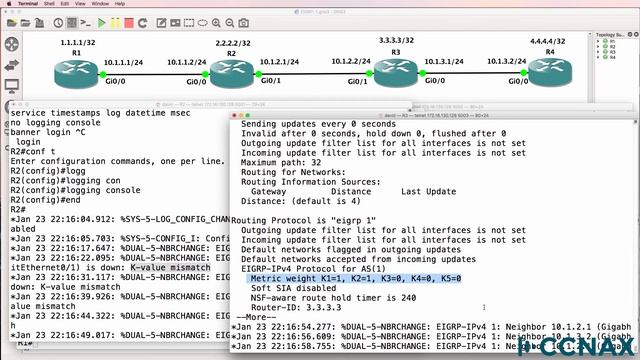
Task: Reload all devices with circular arrow icon
Action: pyautogui.click(x=142, y=23)
